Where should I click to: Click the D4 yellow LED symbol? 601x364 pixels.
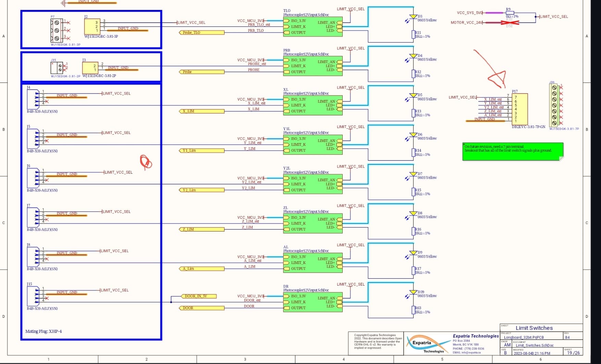(x=413, y=57)
